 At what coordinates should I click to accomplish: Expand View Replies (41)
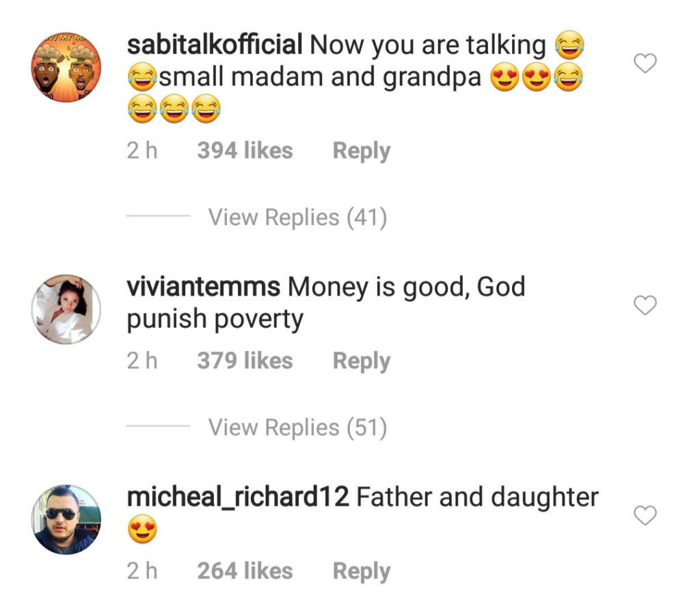tap(298, 218)
